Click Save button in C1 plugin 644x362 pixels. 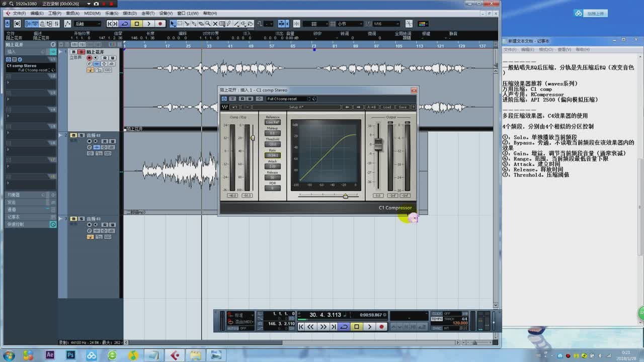coord(403,107)
